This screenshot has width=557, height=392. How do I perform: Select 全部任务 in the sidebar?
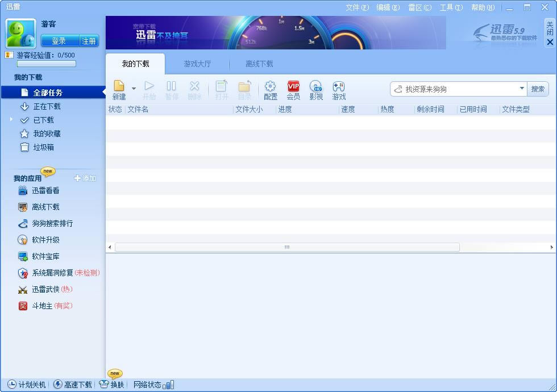coord(53,93)
